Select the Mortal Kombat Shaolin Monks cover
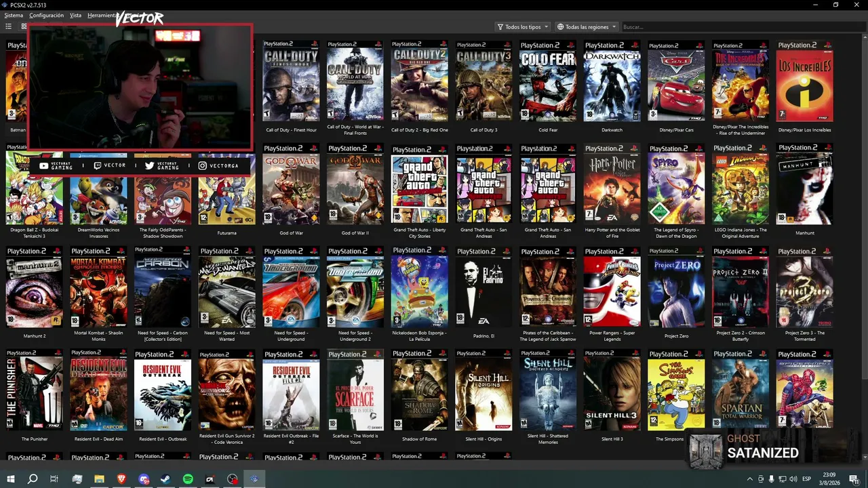Image resolution: width=868 pixels, height=488 pixels. coord(98,287)
